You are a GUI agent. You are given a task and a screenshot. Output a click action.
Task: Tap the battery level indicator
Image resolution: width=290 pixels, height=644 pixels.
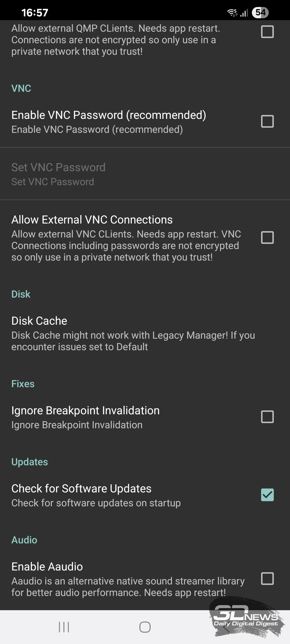coord(260,13)
